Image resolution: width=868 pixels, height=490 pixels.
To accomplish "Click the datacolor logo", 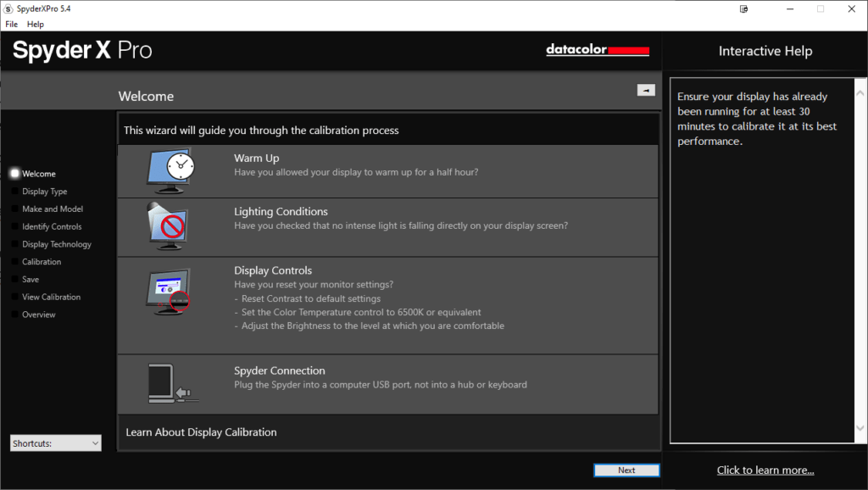I will click(x=598, y=50).
